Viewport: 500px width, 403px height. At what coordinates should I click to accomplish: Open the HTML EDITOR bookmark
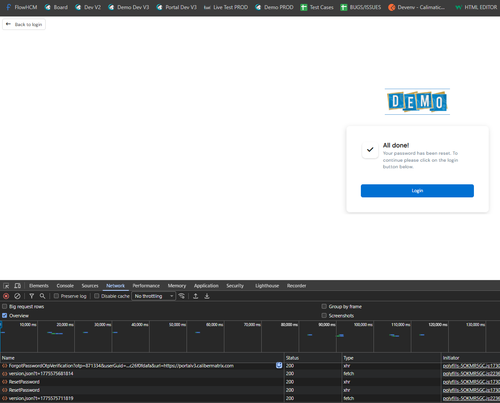[476, 7]
